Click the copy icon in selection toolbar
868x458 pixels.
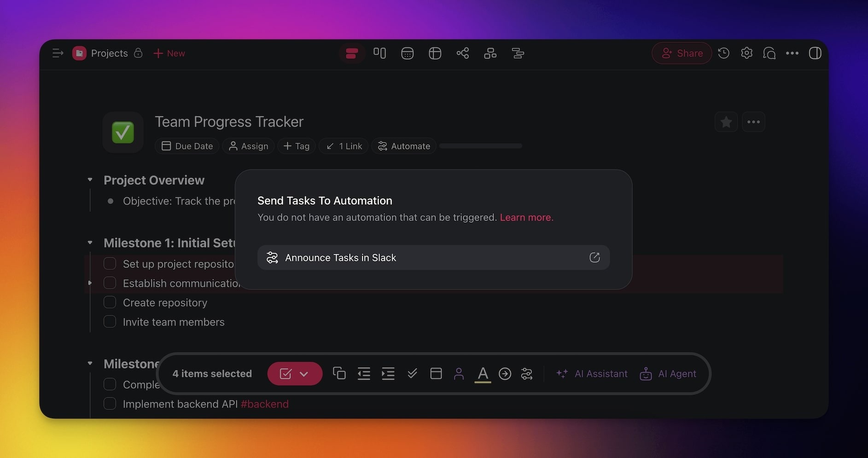339,373
